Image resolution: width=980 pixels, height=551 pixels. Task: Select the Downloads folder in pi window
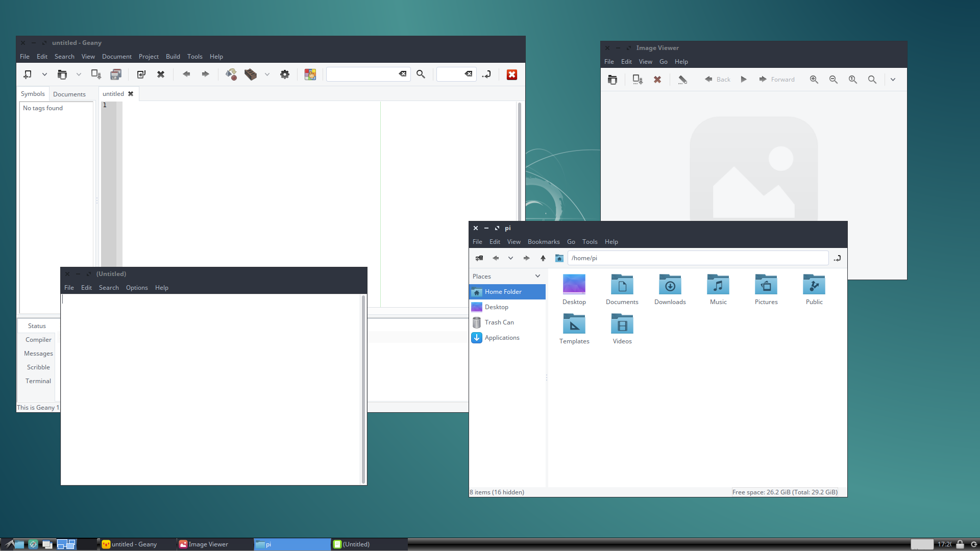(x=670, y=290)
